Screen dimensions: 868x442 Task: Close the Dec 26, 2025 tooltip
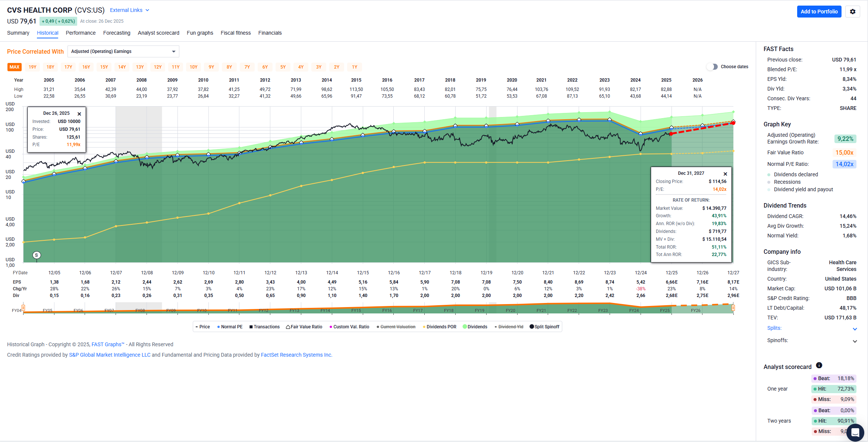[79, 114]
